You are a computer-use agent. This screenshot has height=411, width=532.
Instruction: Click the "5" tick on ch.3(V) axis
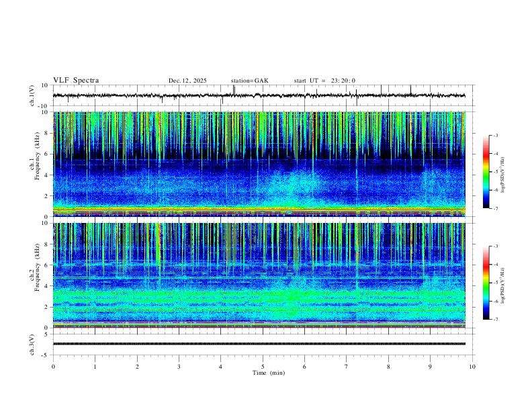pos(47,334)
